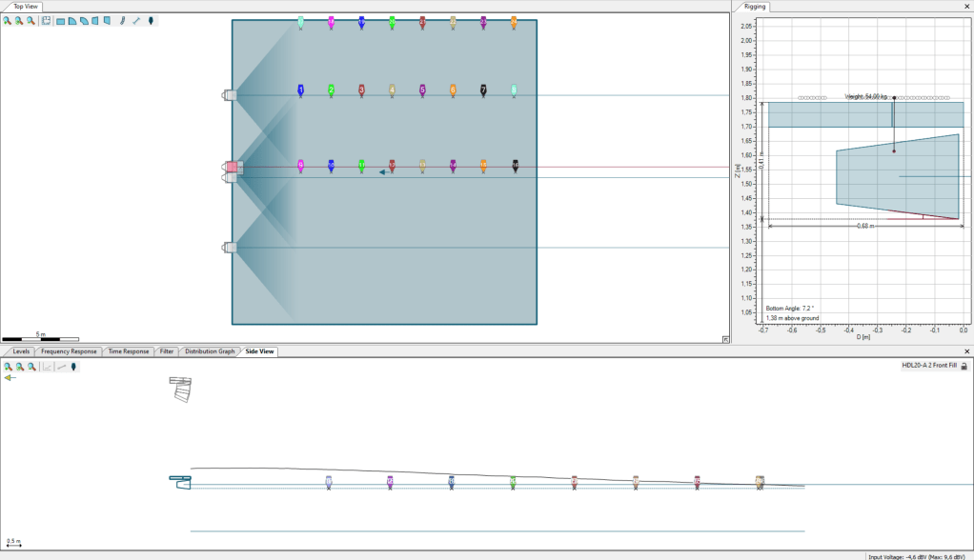Select the Rigging tab
Viewport: 974px width, 560px height.
click(x=755, y=7)
